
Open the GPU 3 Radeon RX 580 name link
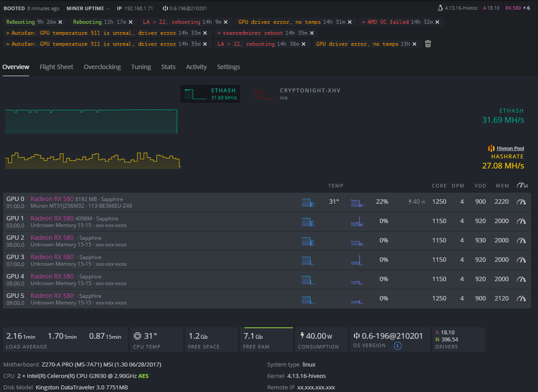52,257
